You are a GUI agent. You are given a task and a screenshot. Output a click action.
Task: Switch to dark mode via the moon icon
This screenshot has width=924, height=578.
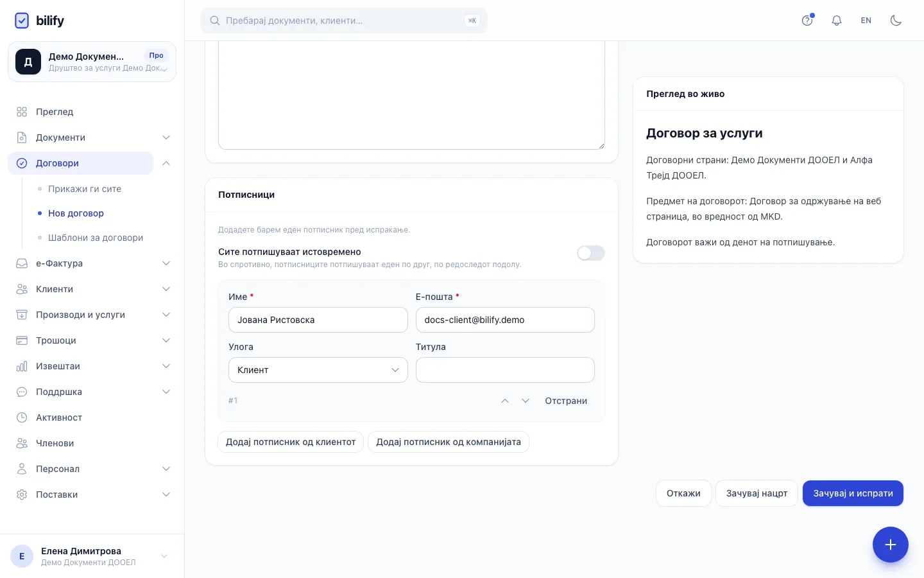[896, 21]
